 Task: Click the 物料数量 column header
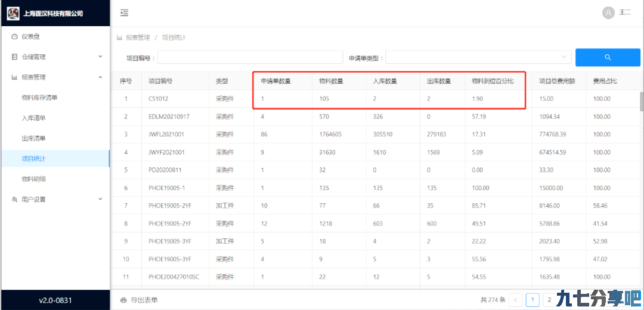coord(331,81)
